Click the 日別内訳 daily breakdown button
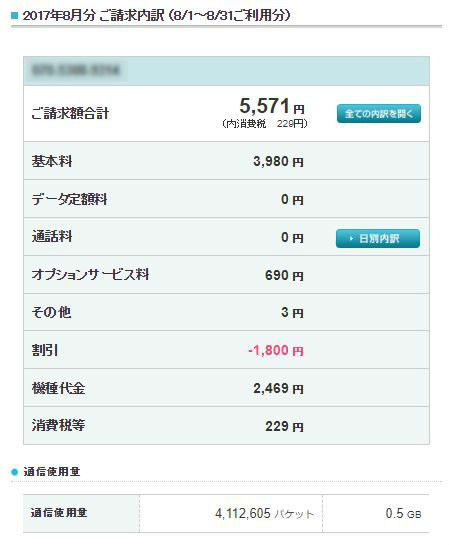This screenshot has width=449, height=545. coord(378,238)
